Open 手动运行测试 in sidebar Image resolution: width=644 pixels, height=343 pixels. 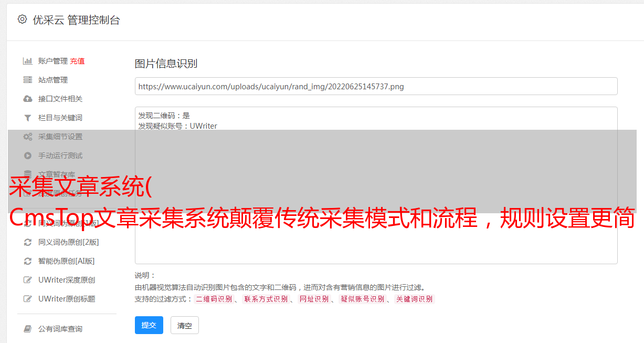coord(60,155)
